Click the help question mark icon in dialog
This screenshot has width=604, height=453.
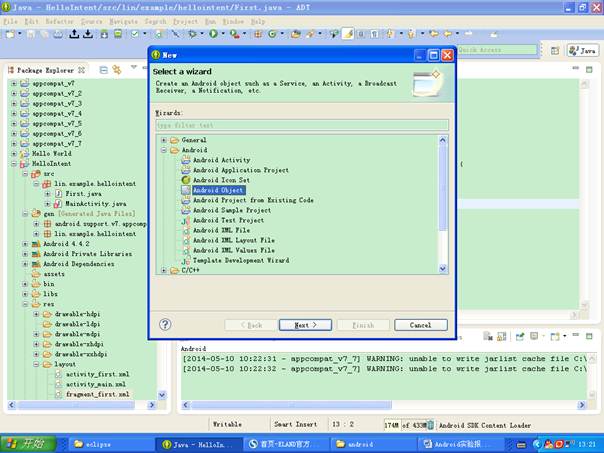[165, 324]
